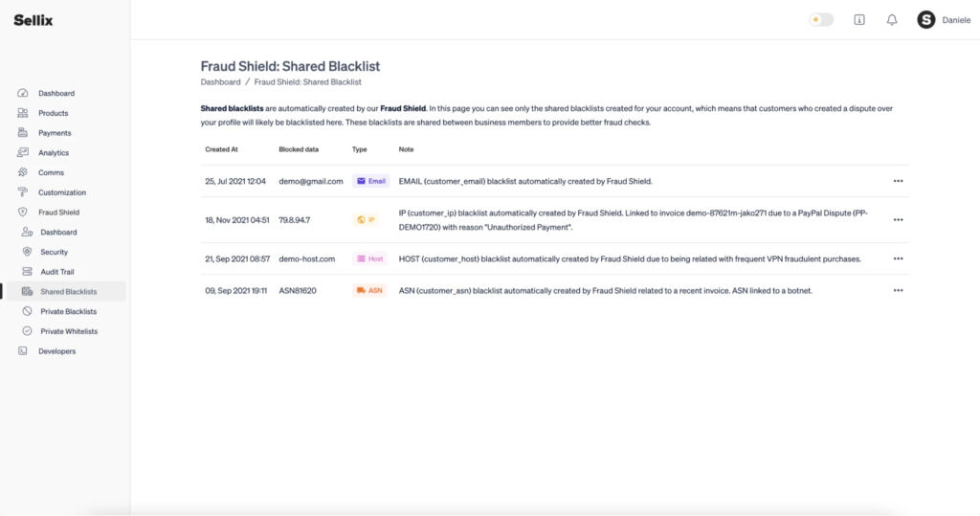The width and height of the screenshot is (980, 516).
Task: Open more options for demo@gmail.com row
Action: [898, 181]
